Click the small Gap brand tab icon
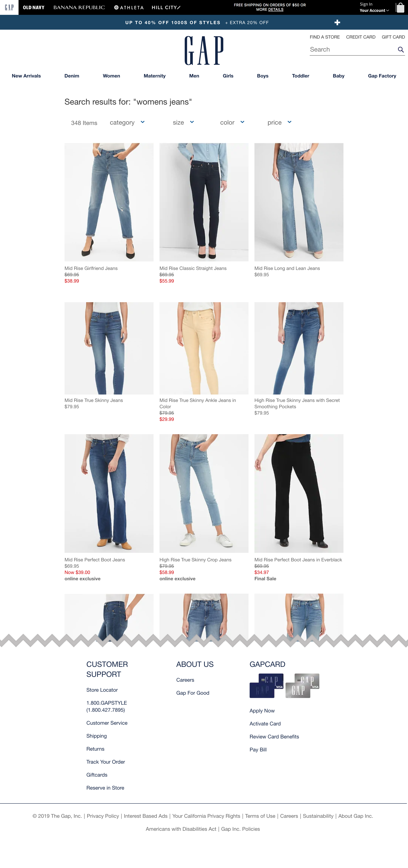The image size is (408, 868). tap(9, 7)
